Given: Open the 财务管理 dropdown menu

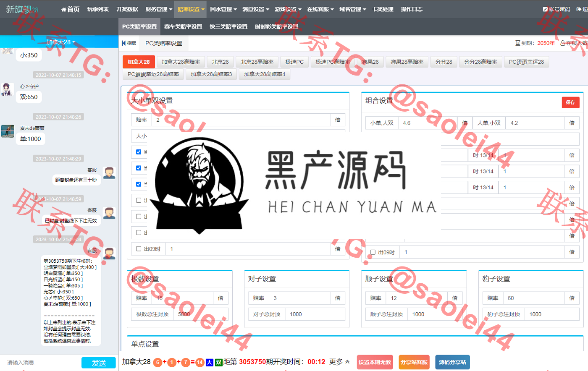Looking at the screenshot, I should tap(158, 9).
